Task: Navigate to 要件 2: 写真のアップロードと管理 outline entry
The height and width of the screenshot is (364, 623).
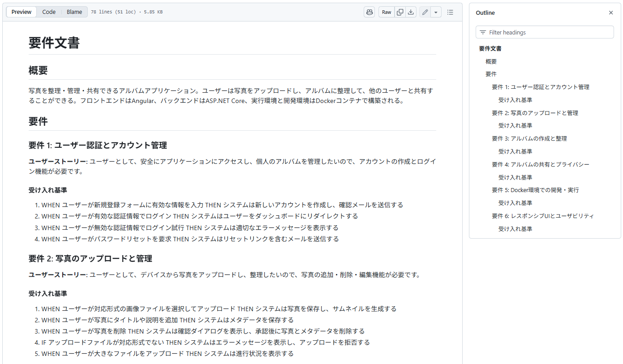Action: tap(535, 113)
